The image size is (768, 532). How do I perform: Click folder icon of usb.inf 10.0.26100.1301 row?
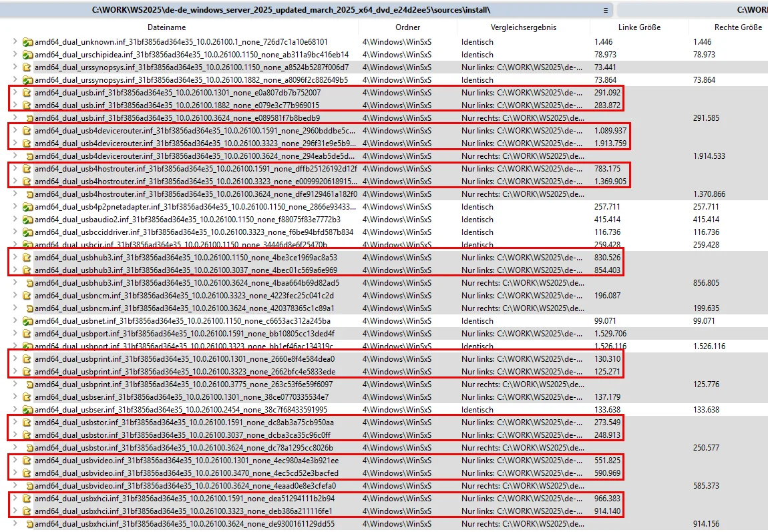pyautogui.click(x=27, y=93)
